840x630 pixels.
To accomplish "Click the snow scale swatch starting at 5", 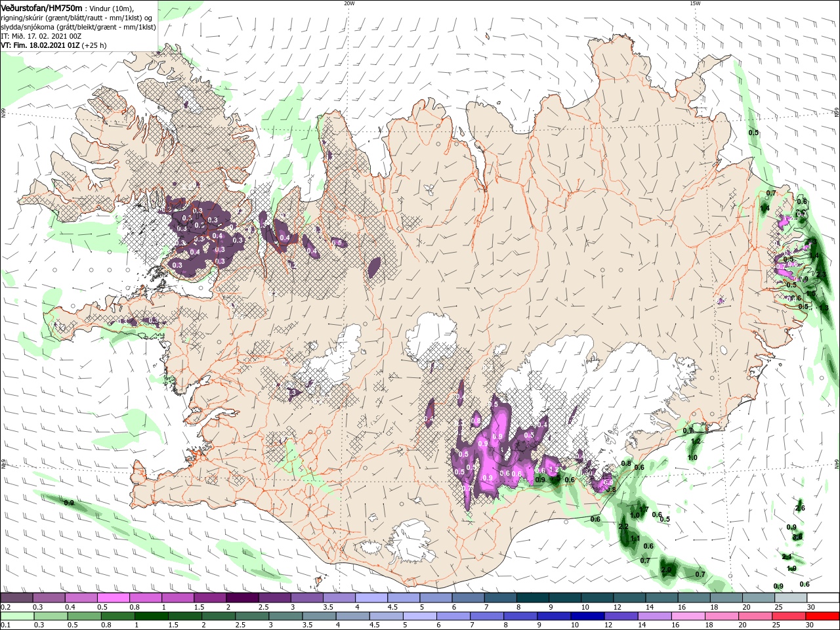I will [435, 598].
